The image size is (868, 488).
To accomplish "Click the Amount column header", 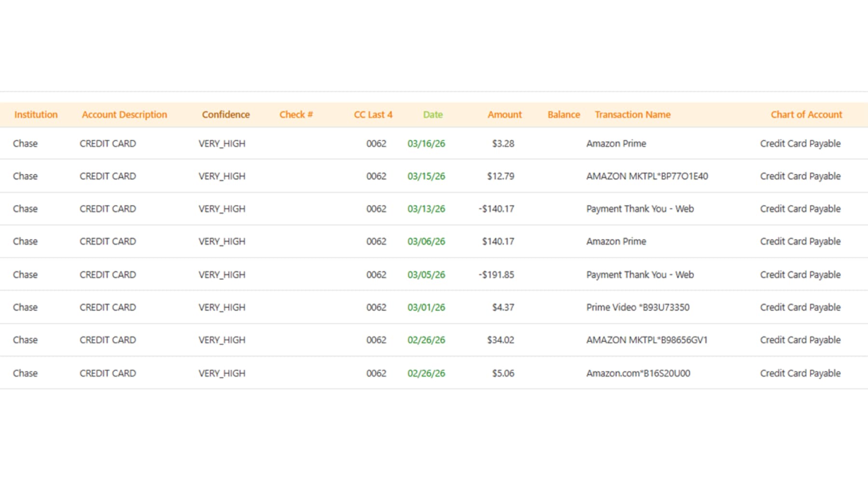I will pos(504,115).
